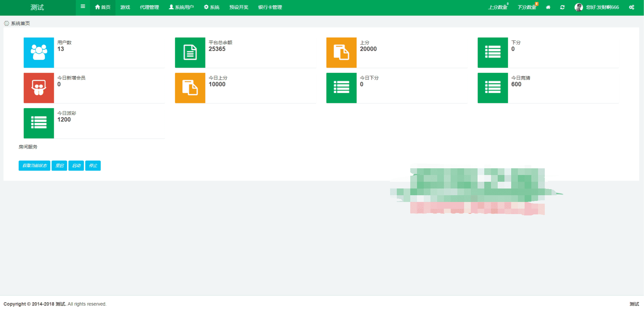Click the blue 用户数 users icon tile

tap(39, 53)
